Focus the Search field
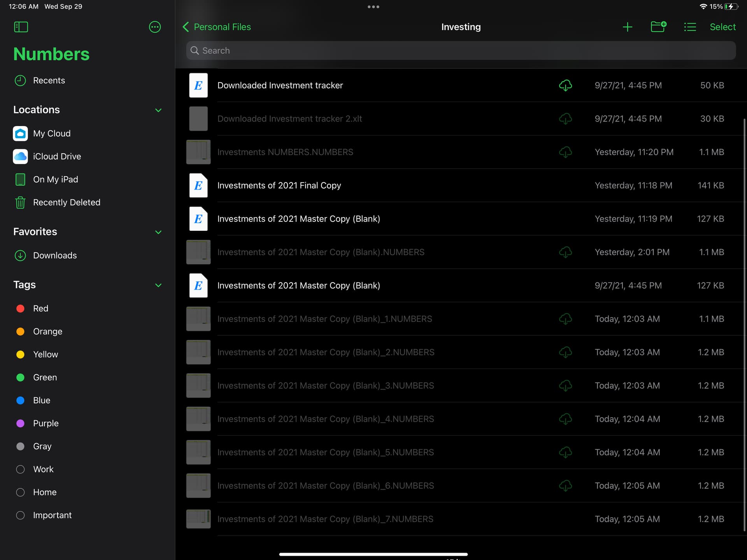The height and width of the screenshot is (560, 747). click(461, 51)
